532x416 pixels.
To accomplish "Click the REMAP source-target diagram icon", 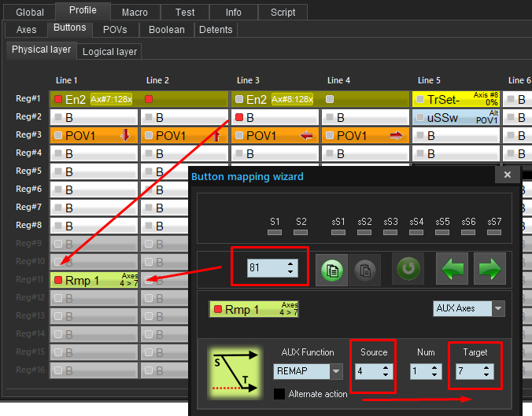I will (x=235, y=372).
